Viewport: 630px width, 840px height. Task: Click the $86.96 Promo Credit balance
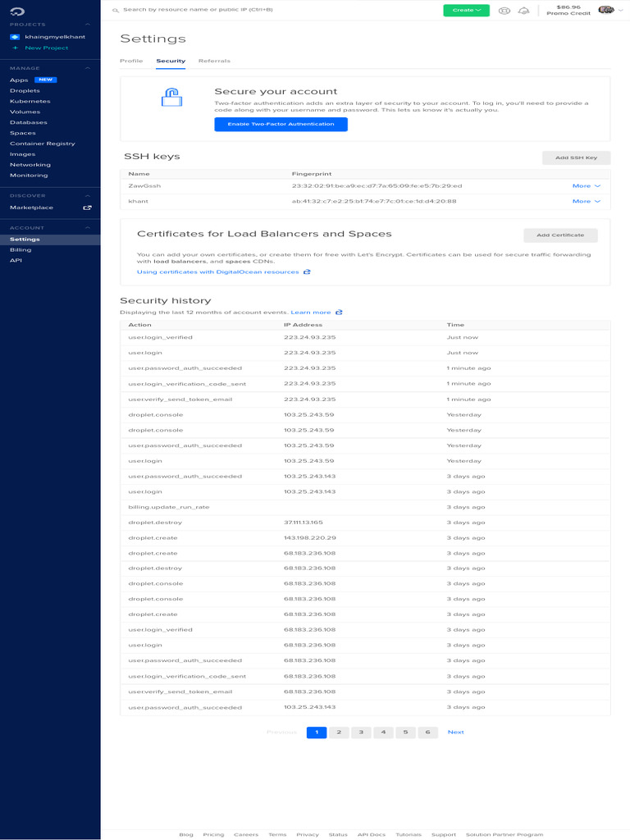568,10
